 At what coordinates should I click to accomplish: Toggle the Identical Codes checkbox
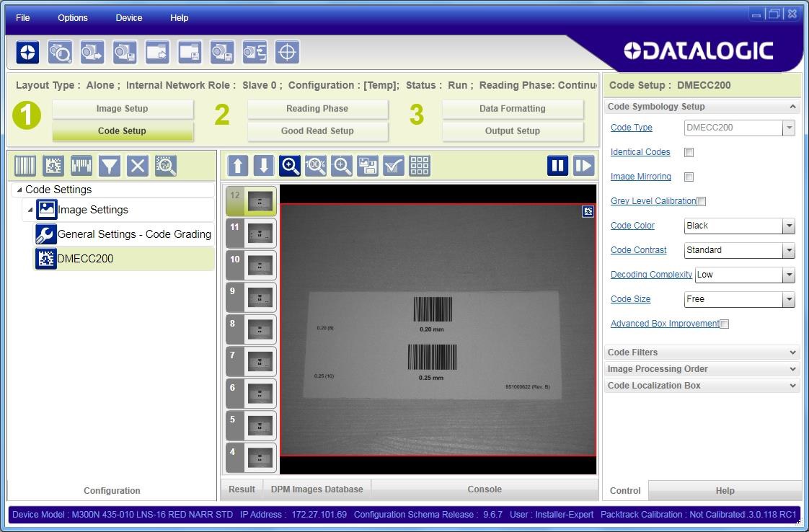689,152
